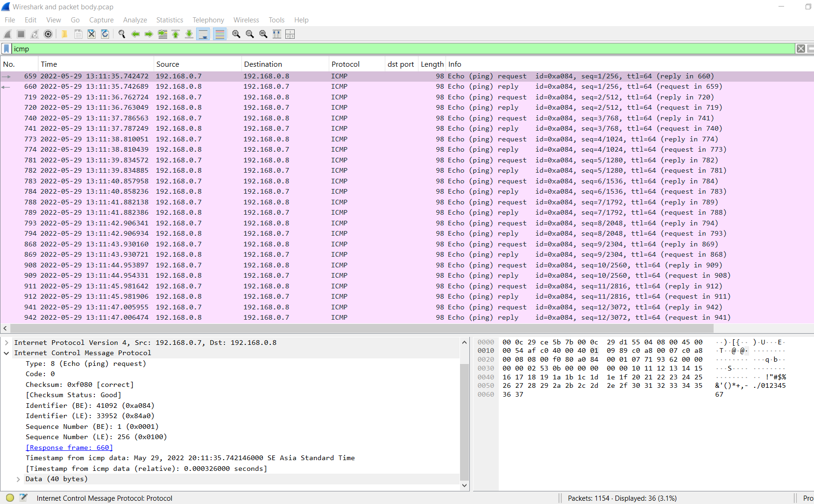Viewport: 814px width, 504px height.
Task: Clear the display filter with X button
Action: (x=800, y=49)
